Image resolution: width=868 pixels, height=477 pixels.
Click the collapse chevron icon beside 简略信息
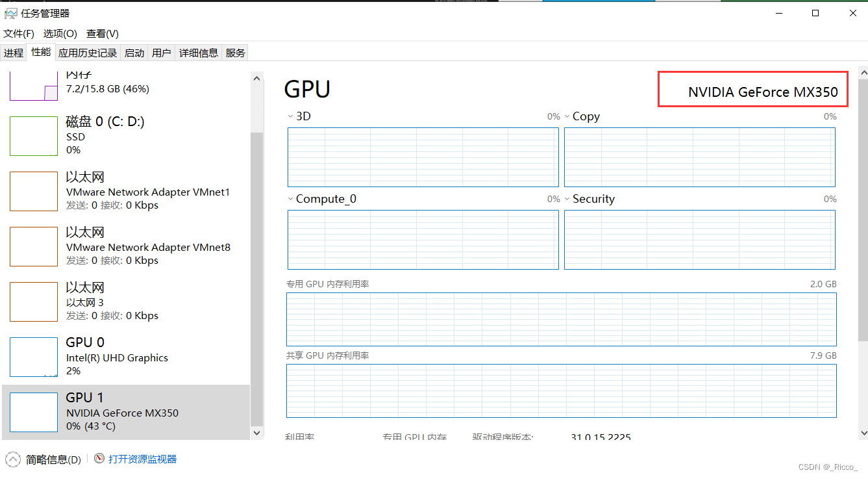(x=13, y=459)
